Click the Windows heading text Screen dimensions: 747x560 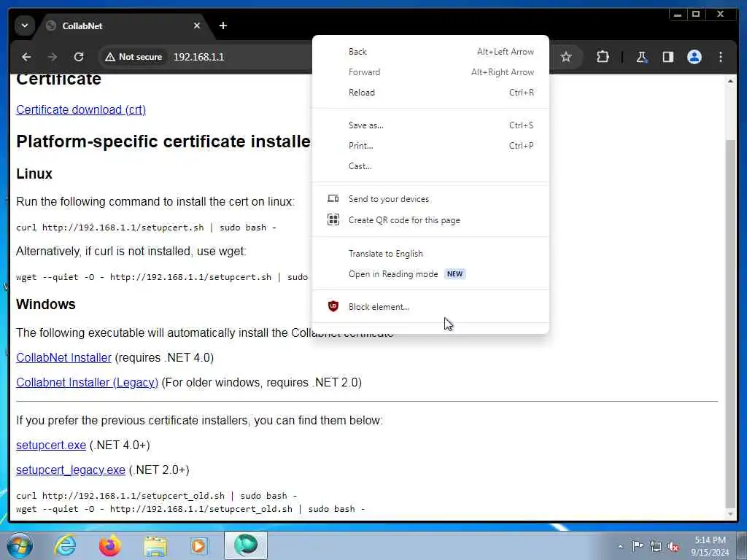[x=46, y=304]
